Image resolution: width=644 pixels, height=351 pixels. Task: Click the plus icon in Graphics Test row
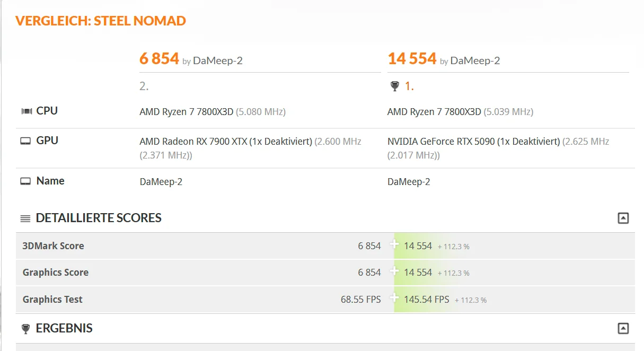[x=394, y=298]
